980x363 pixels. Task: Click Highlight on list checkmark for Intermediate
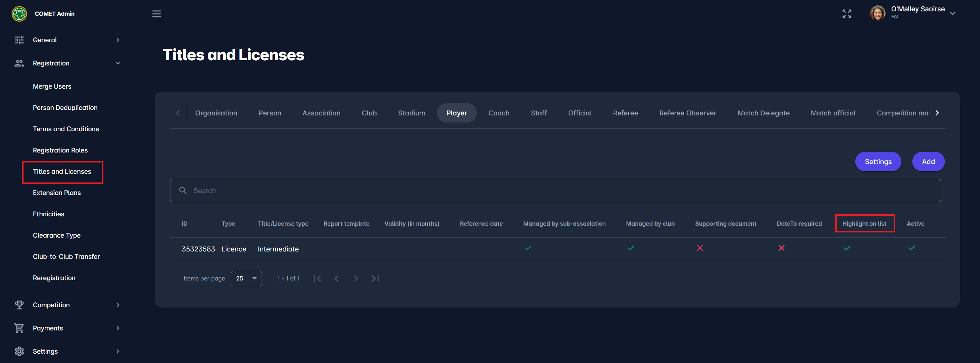tap(847, 248)
